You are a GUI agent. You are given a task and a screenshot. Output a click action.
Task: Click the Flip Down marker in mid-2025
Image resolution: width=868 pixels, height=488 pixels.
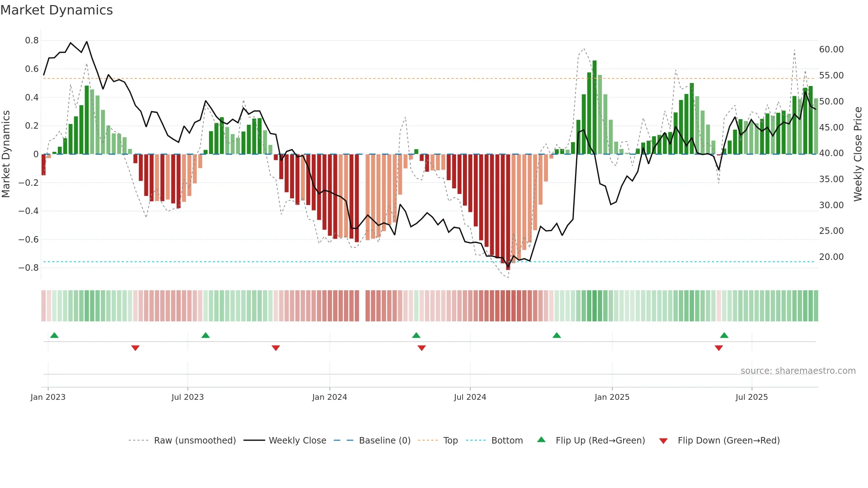coord(719,348)
